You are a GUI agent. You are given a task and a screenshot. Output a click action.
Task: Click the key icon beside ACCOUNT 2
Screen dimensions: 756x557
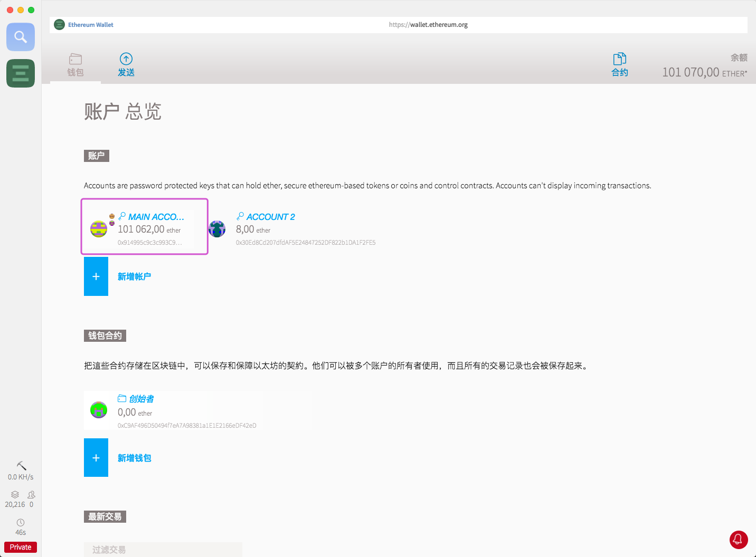coord(240,216)
